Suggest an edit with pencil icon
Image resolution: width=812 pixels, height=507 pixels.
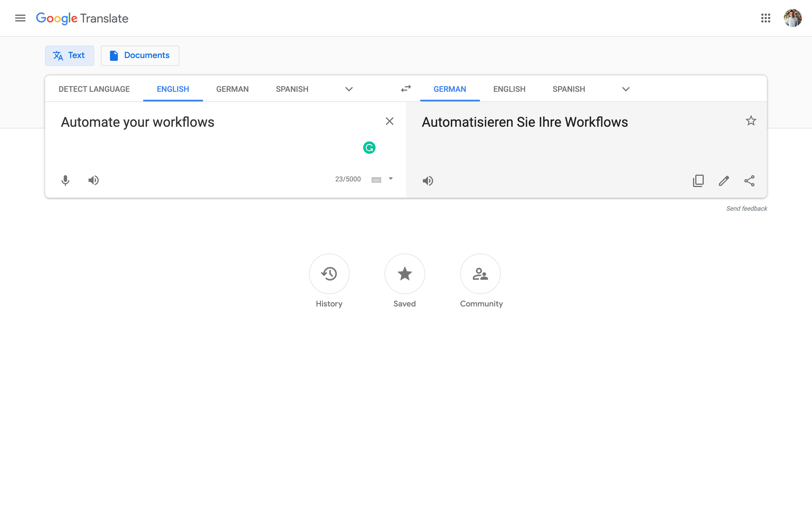pyautogui.click(x=724, y=181)
